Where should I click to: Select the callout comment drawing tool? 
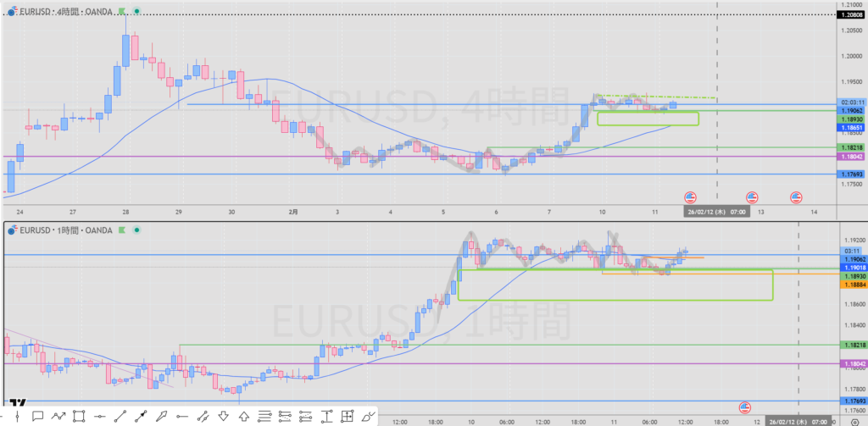point(37,416)
